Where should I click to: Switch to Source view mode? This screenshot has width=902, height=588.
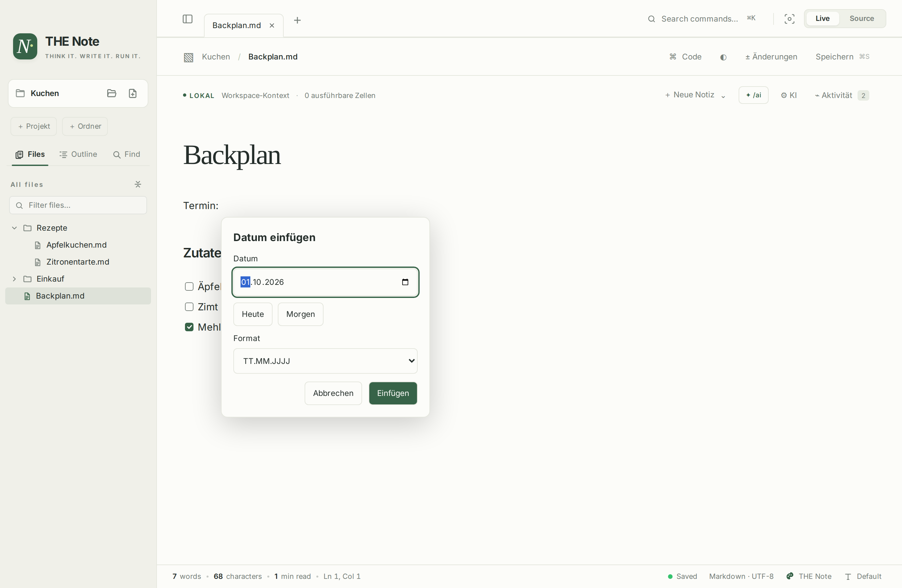861,18
